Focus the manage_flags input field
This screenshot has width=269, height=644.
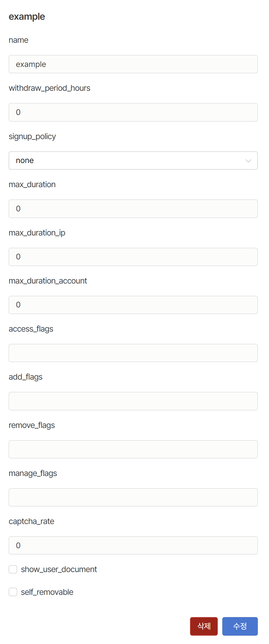(133, 497)
